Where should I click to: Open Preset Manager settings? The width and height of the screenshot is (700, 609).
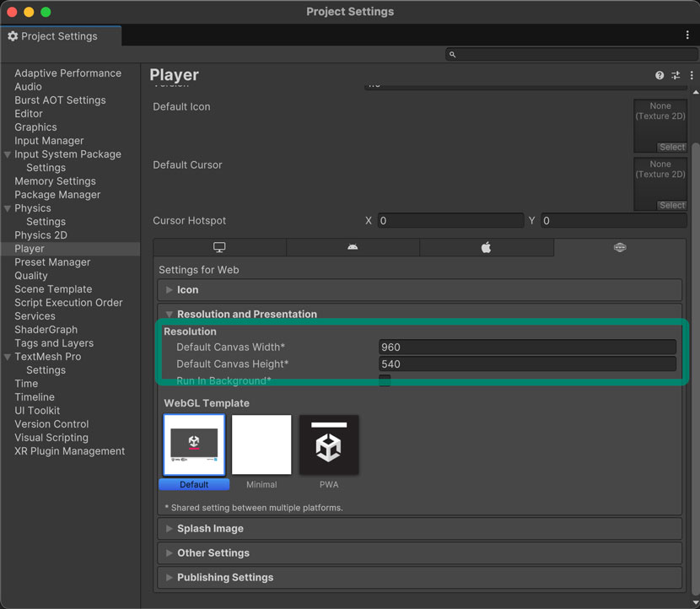(x=52, y=262)
